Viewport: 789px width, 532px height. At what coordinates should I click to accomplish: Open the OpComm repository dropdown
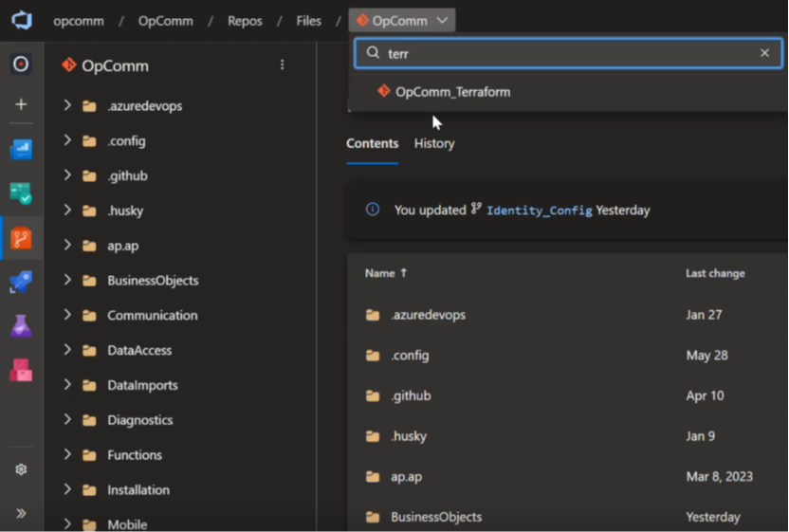coord(402,21)
